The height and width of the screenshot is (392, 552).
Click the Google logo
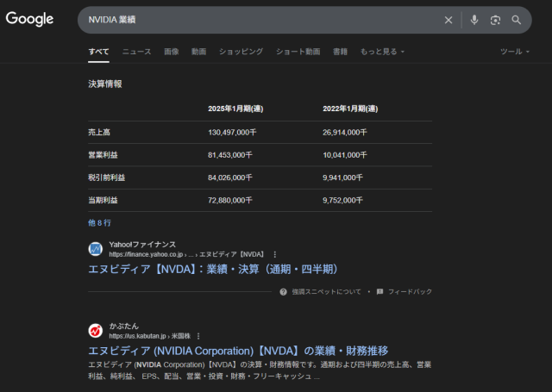click(x=29, y=20)
